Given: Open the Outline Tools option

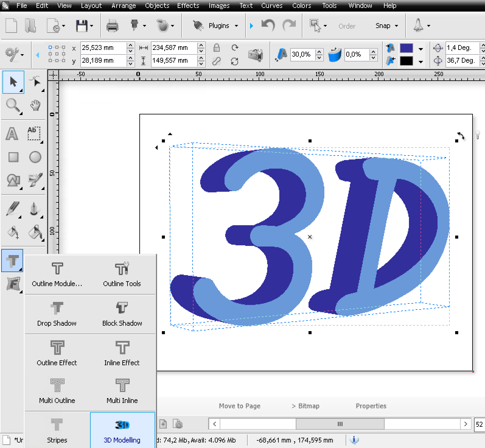Looking at the screenshot, I should click(x=122, y=275).
